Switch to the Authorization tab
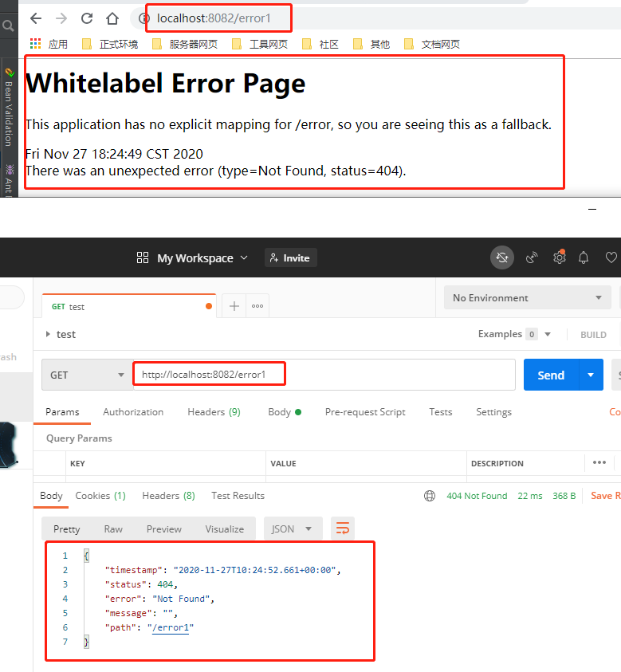Viewport: 621px width, 672px height. 133,412
